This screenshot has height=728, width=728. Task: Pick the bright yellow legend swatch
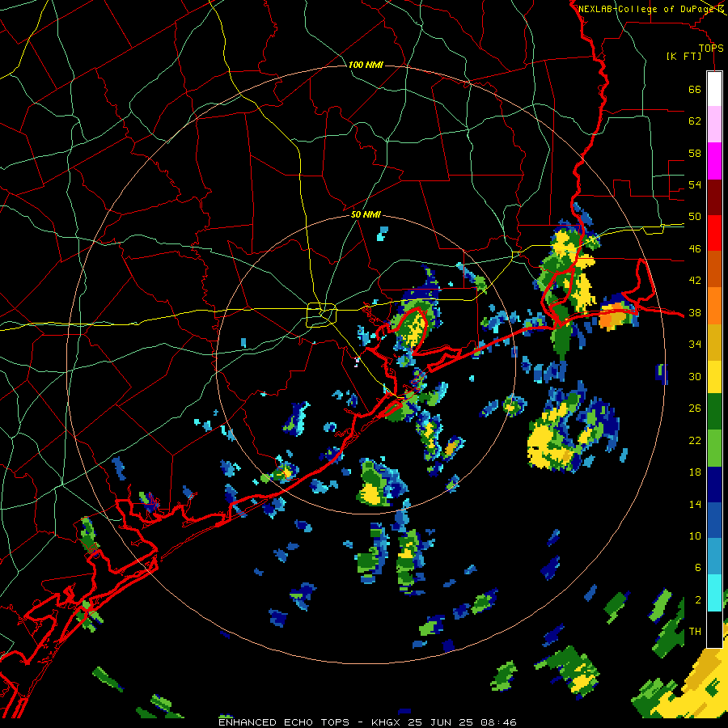pyautogui.click(x=714, y=376)
